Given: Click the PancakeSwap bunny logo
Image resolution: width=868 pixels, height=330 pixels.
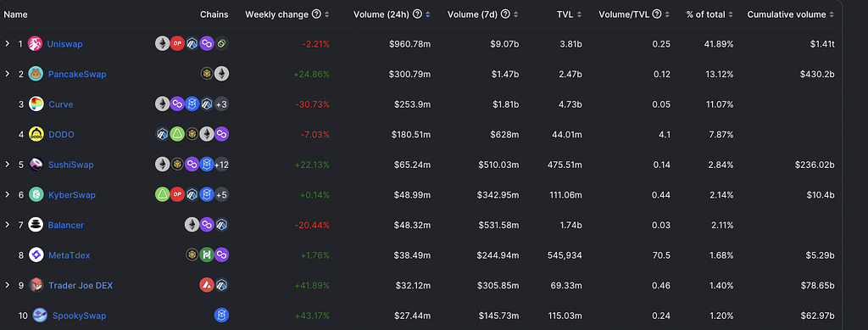Looking at the screenshot, I should [x=36, y=74].
